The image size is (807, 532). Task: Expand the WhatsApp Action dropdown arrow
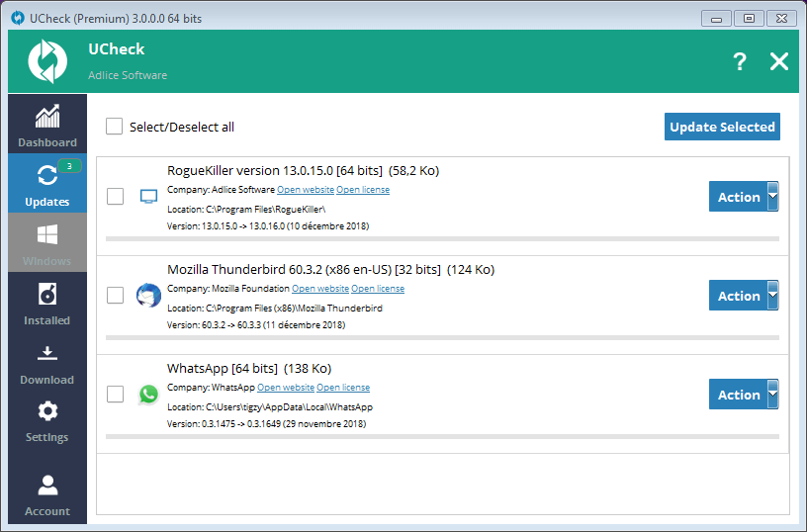pos(772,395)
